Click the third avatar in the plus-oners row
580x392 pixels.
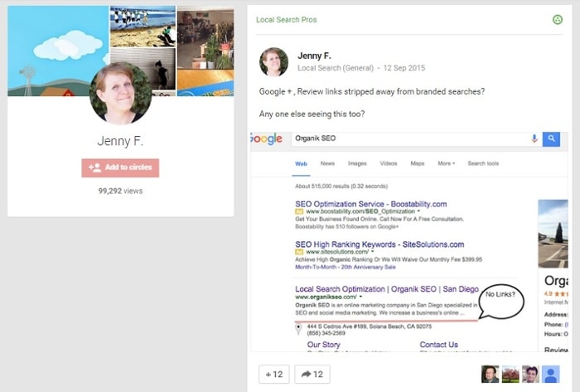click(x=530, y=375)
